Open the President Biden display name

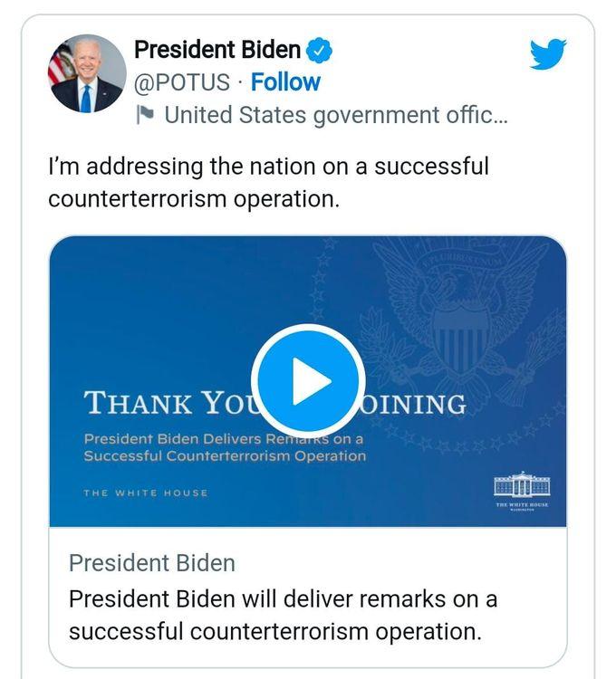[x=217, y=50]
